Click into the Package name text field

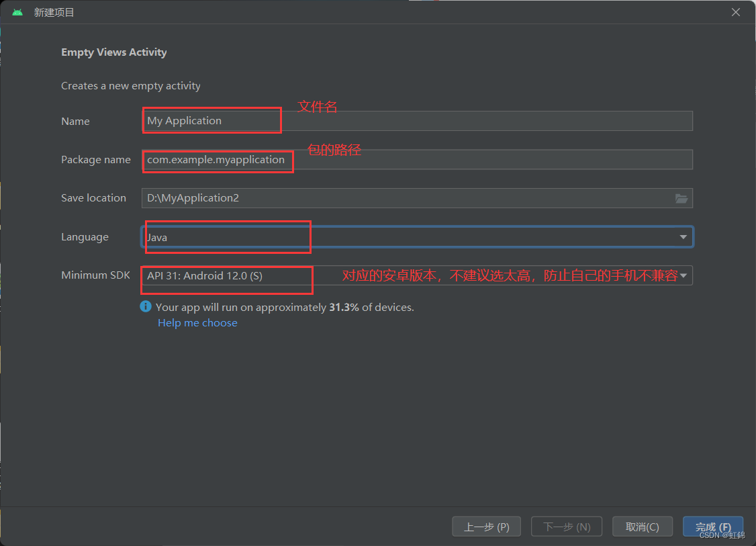click(416, 160)
